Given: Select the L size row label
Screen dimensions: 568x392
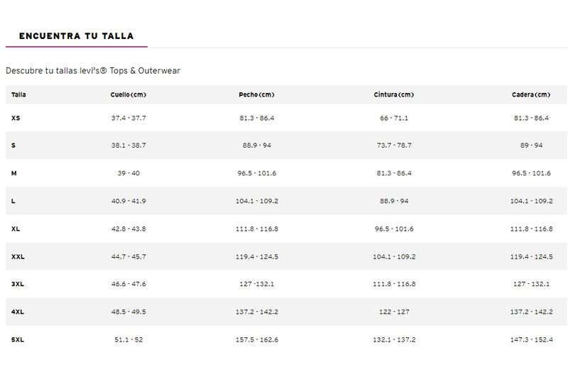Looking at the screenshot, I should pyautogui.click(x=13, y=201).
